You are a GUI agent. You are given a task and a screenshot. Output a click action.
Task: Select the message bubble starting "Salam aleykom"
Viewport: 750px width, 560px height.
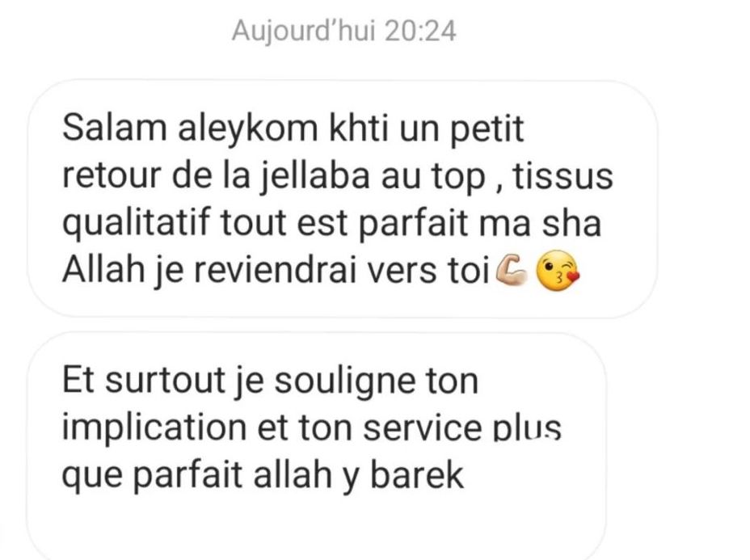click(343, 199)
